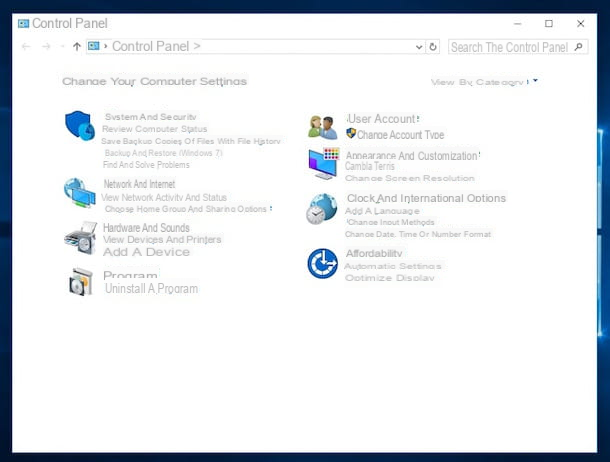Screen dimensions: 610x462
Task: Open Clock And International Options heading
Action: [426, 198]
